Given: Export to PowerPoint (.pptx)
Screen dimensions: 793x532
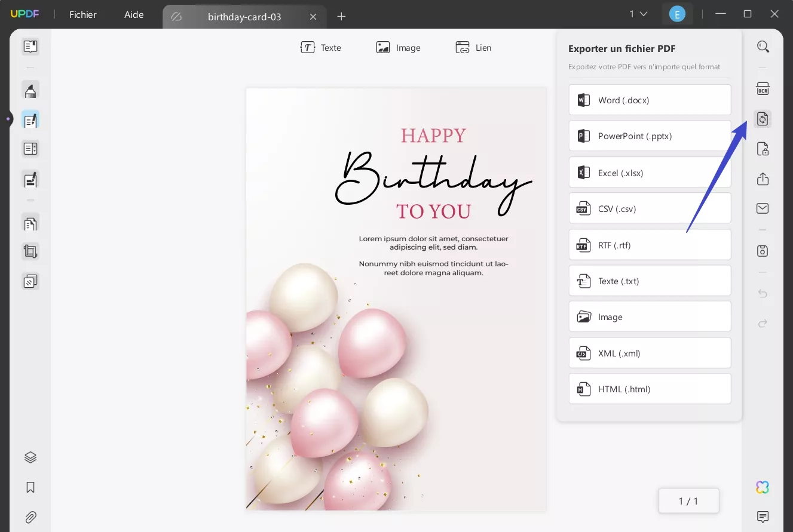Looking at the screenshot, I should point(650,136).
